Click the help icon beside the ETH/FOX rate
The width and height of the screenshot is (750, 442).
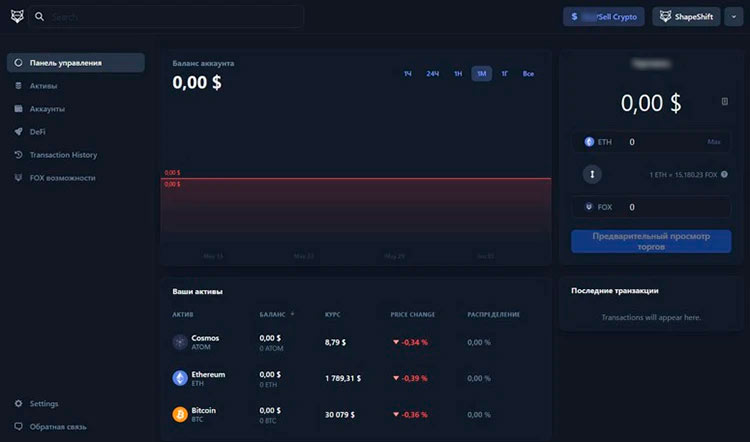[x=726, y=175]
